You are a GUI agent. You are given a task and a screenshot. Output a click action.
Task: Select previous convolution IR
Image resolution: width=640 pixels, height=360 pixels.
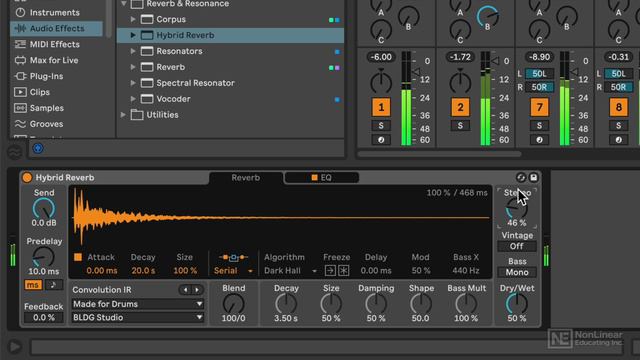pyautogui.click(x=186, y=290)
